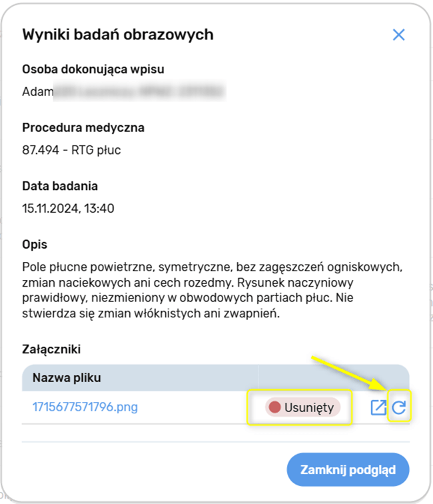Click the red dot in Usunięty badge
Image resolution: width=433 pixels, height=504 pixels.
click(274, 407)
